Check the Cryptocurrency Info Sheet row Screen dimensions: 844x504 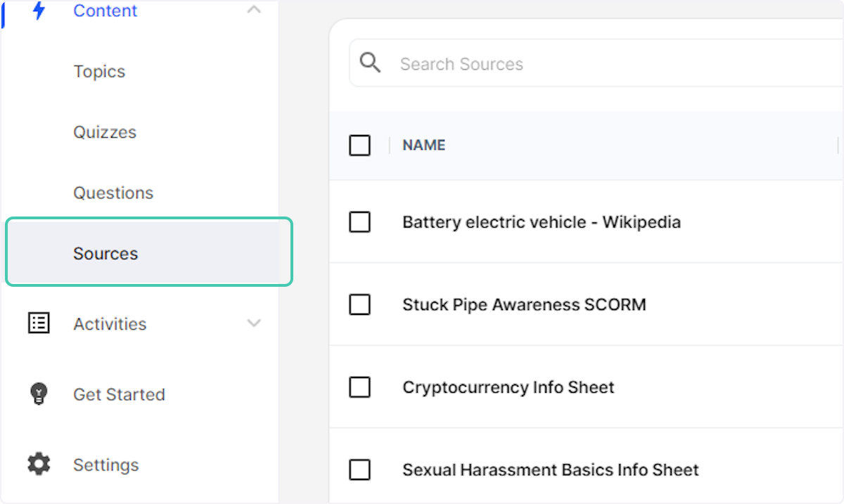359,387
